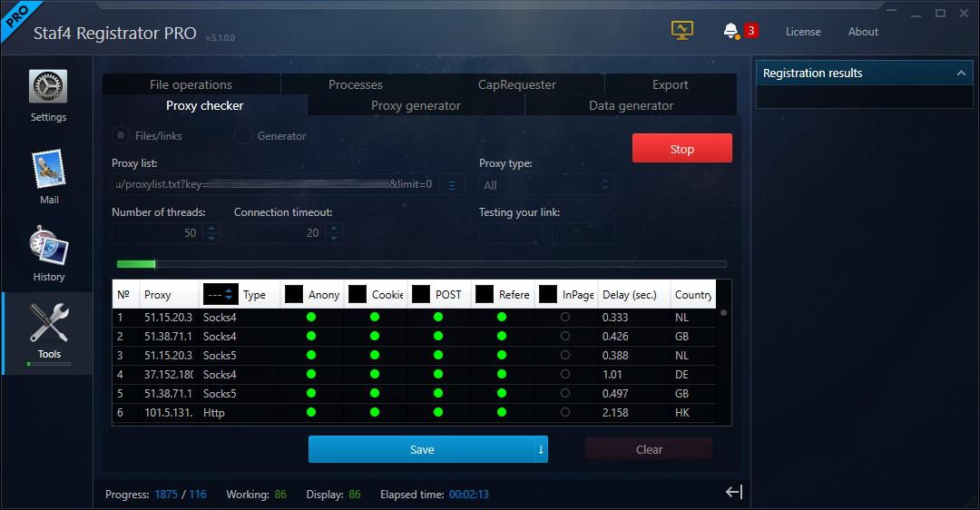Click the first Testing your link field
The height and width of the screenshot is (510, 980).
coord(511,233)
